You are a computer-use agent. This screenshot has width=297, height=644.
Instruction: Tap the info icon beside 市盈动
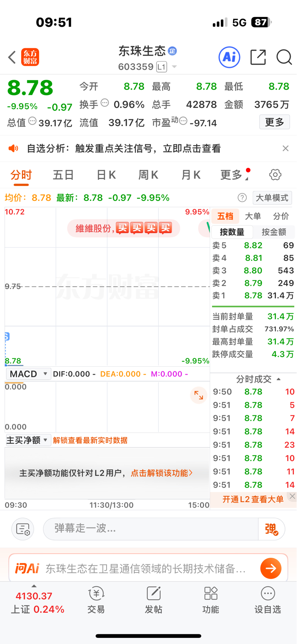183,121
